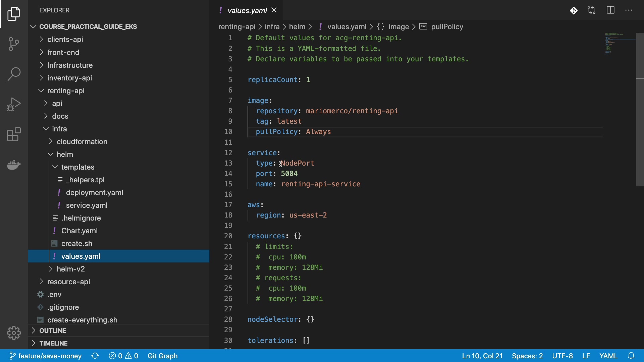Split the editor to the right
The height and width of the screenshot is (362, 644).
(x=610, y=10)
